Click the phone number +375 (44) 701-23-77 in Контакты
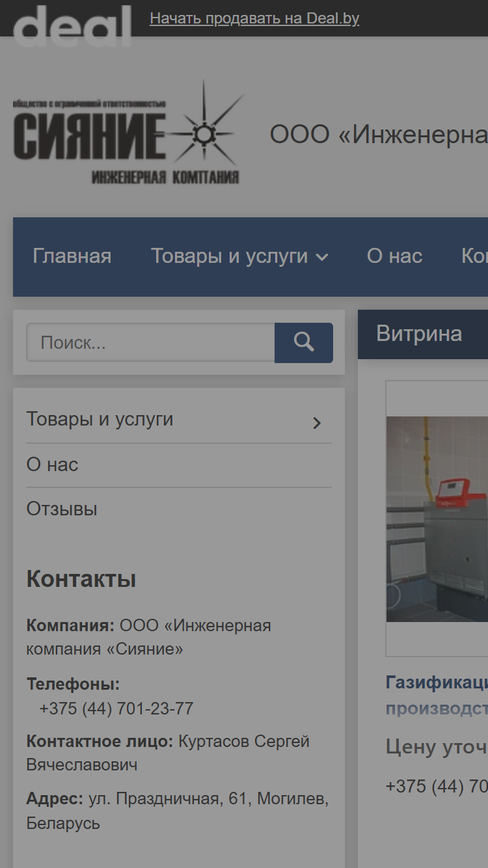Screen dimensions: 488x868 click(116, 708)
